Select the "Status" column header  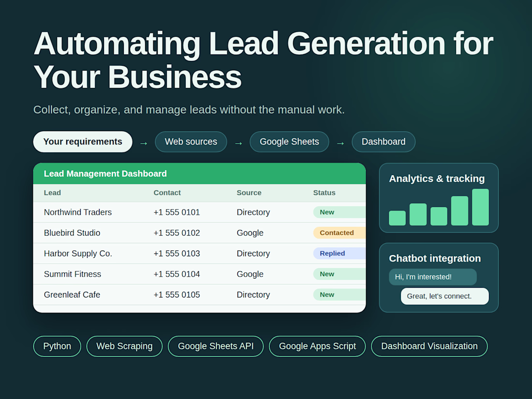[324, 192]
